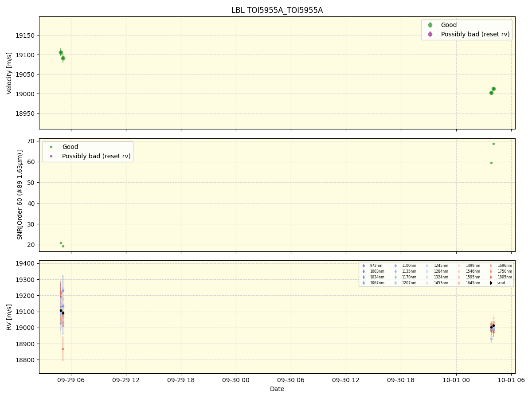Click the SNR data point near 68

pos(493,144)
